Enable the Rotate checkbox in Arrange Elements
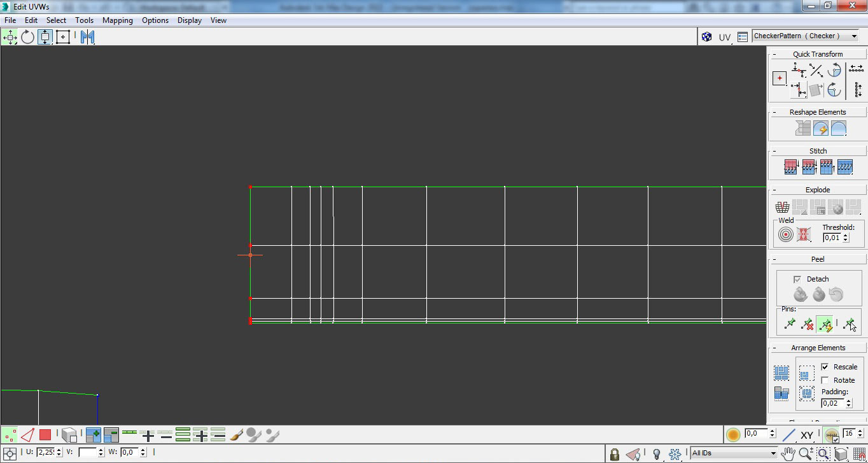 point(825,380)
